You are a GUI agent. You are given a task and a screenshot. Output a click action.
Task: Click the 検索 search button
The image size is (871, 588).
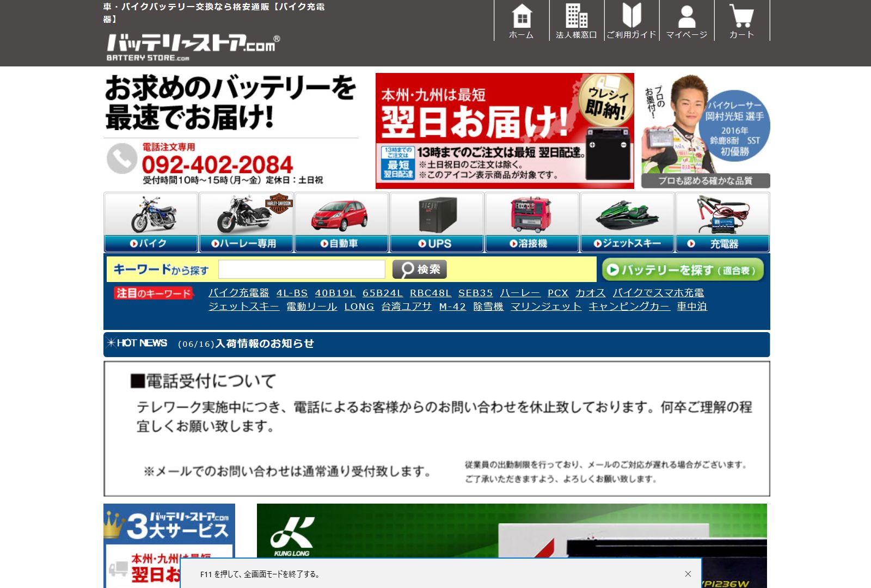tap(420, 269)
